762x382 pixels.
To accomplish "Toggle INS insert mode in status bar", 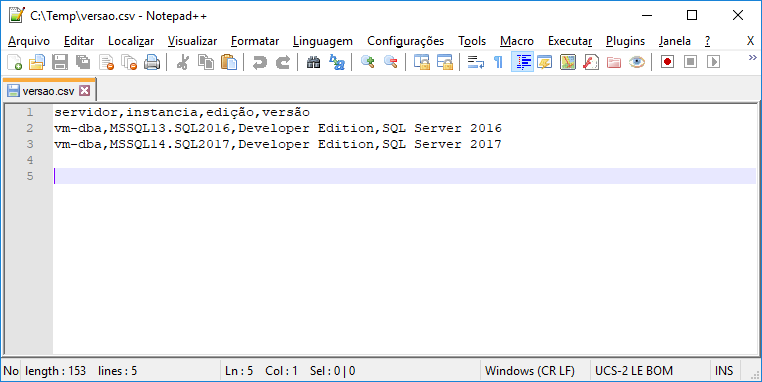I will click(x=724, y=371).
